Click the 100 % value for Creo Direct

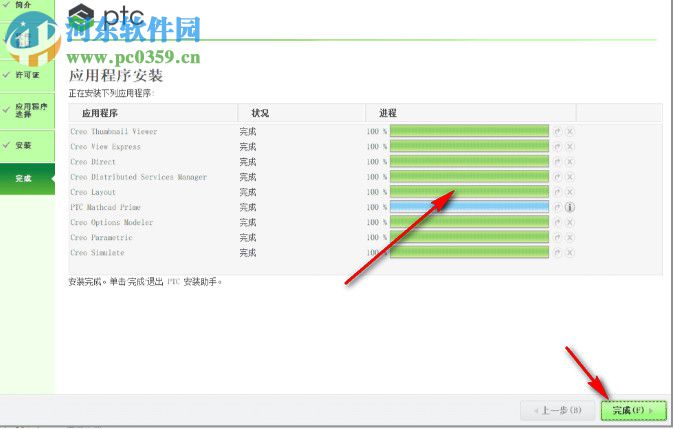point(377,162)
